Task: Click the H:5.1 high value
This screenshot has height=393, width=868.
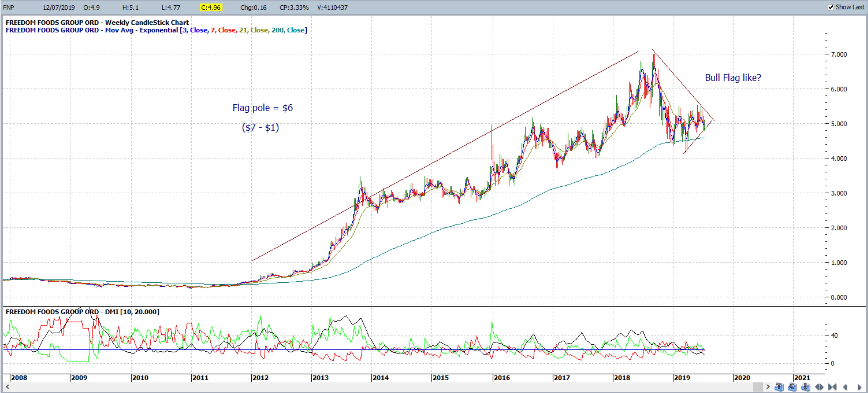Action: [130, 7]
